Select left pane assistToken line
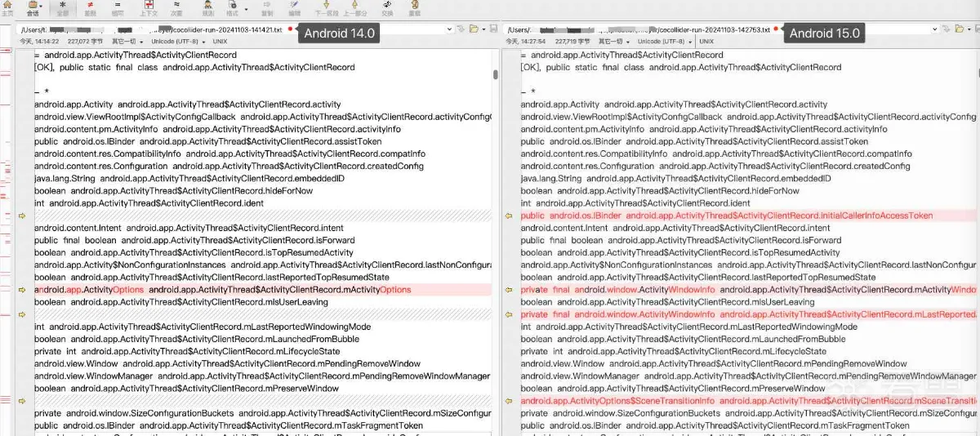980x436 pixels. click(261, 141)
